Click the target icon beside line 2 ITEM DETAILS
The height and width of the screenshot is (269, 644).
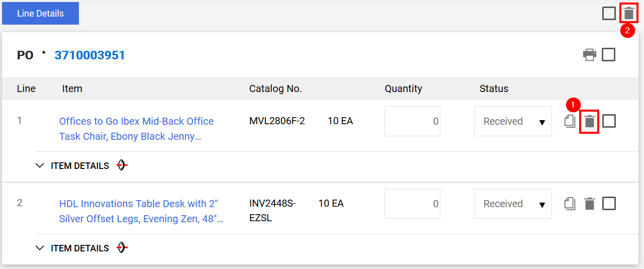[122, 248]
